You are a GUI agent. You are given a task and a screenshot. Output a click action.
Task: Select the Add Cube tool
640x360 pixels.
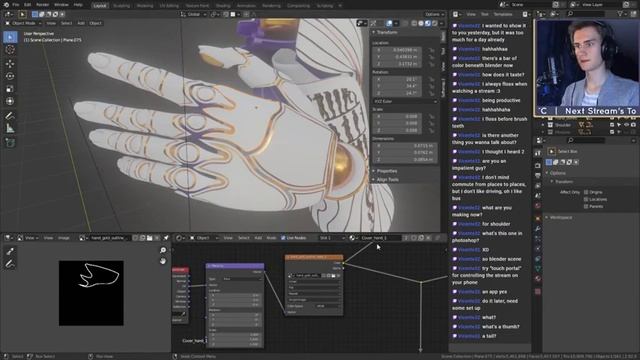[10, 143]
